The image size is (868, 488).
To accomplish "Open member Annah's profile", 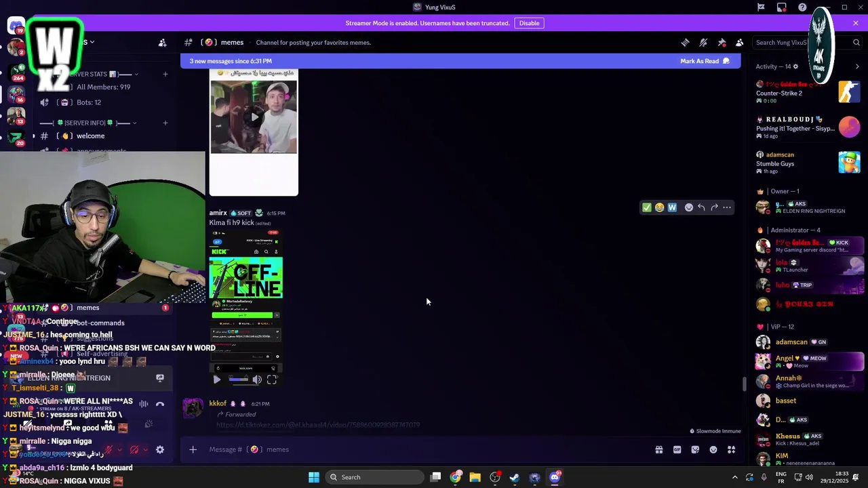I will coord(808,382).
